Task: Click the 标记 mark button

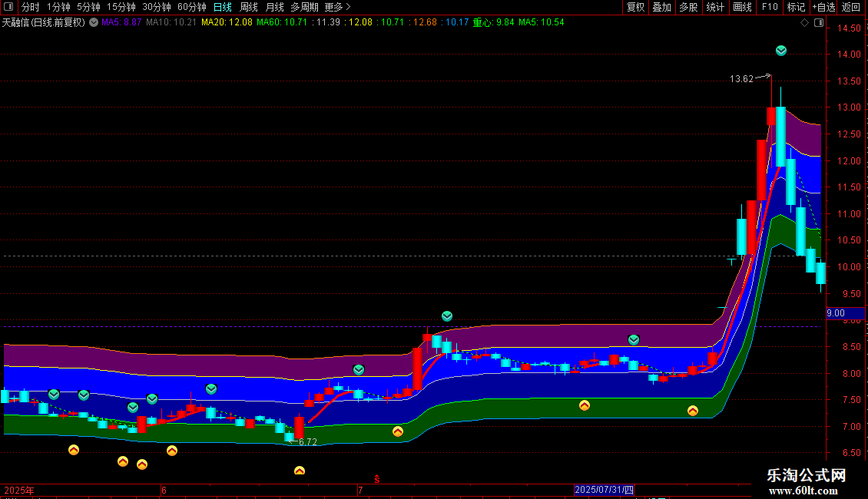Action: 796,7
